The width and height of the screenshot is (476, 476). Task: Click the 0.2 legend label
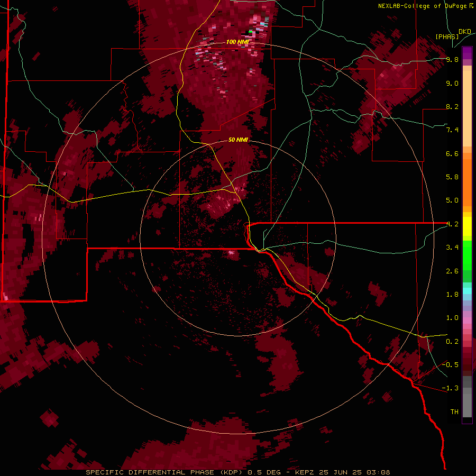[x=452, y=342]
